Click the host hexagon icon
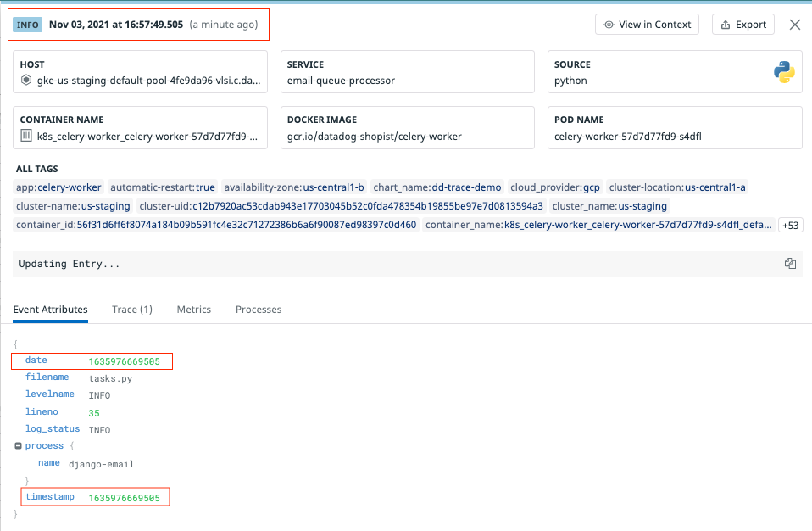This screenshot has width=812, height=531. click(26, 81)
